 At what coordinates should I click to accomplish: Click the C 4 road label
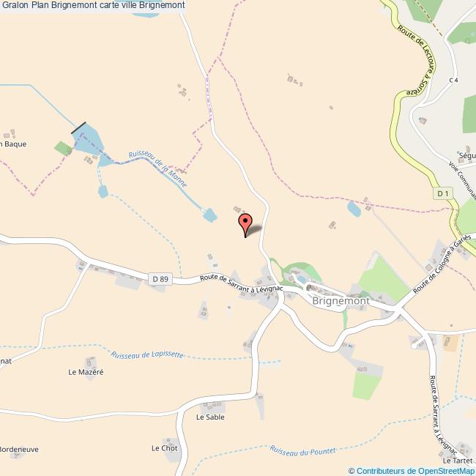tap(453, 80)
